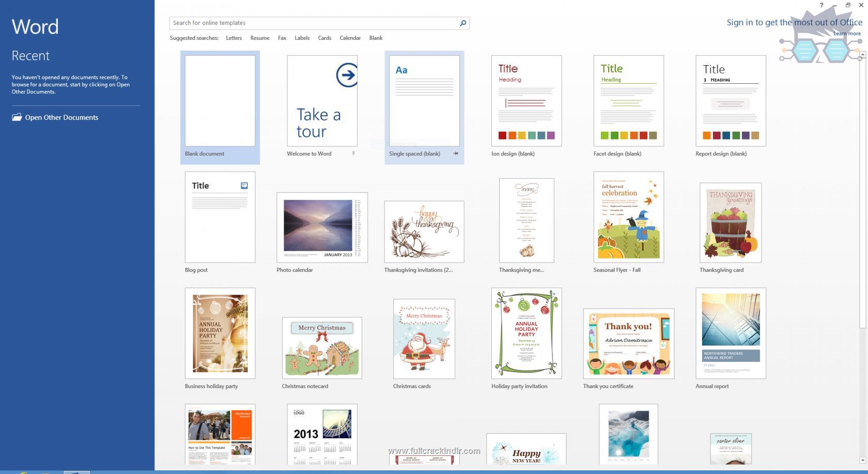This screenshot has height=474, width=868.
Task: Click the scrollbar down arrow
Action: [x=862, y=460]
